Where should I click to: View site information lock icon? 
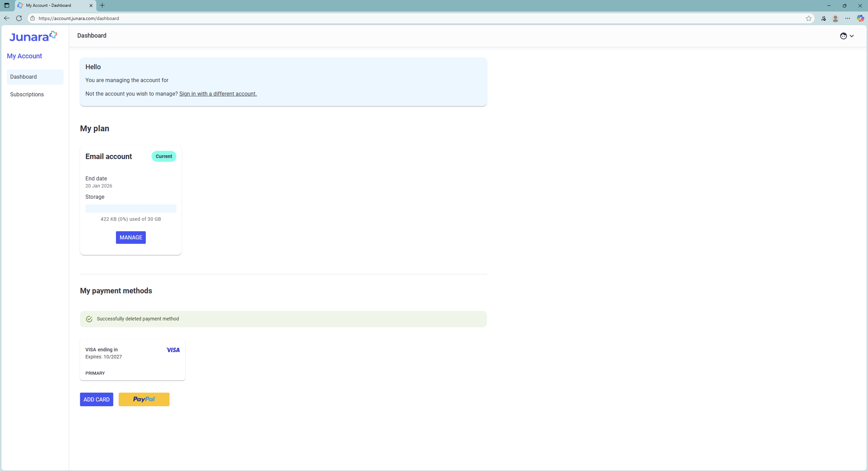pyautogui.click(x=33, y=18)
